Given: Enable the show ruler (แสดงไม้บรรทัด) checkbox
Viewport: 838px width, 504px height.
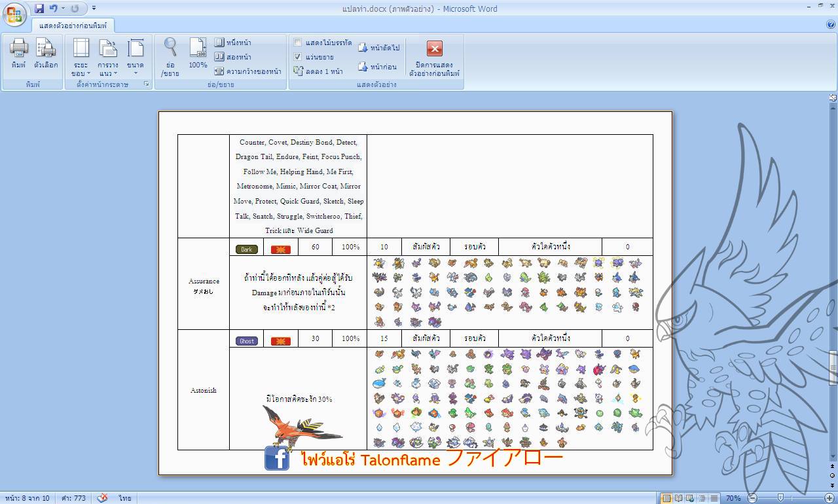Looking at the screenshot, I should [298, 43].
